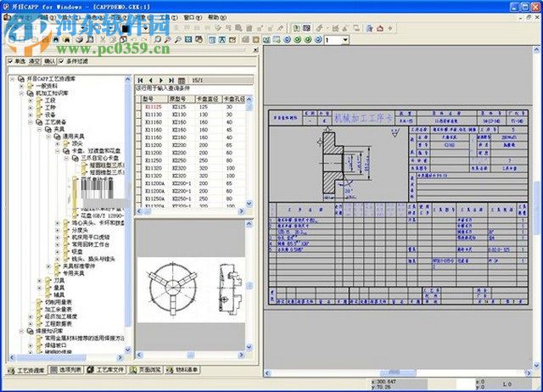Expand the 工程数据表 tree node
543x392 pixels.
click(31, 323)
